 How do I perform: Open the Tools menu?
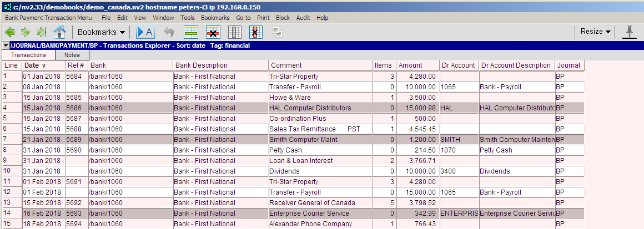(x=187, y=18)
